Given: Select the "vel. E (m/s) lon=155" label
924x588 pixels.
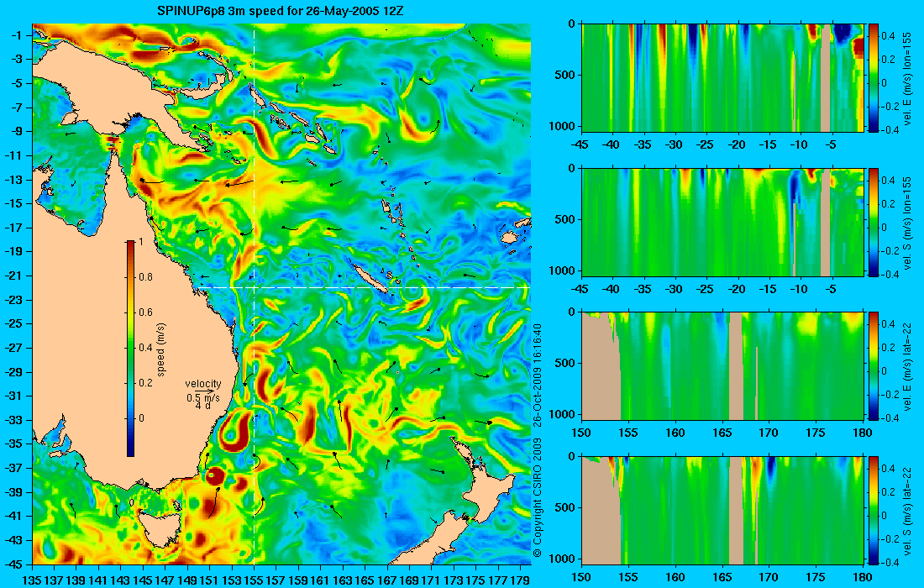Looking at the screenshot, I should (x=908, y=78).
